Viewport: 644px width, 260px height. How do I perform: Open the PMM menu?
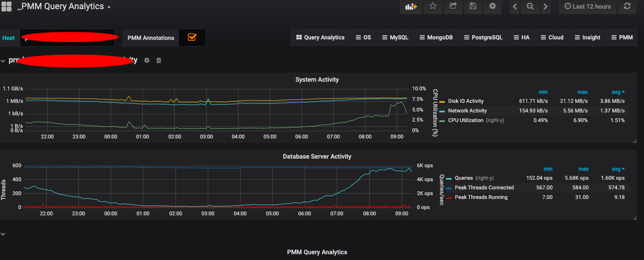point(622,37)
